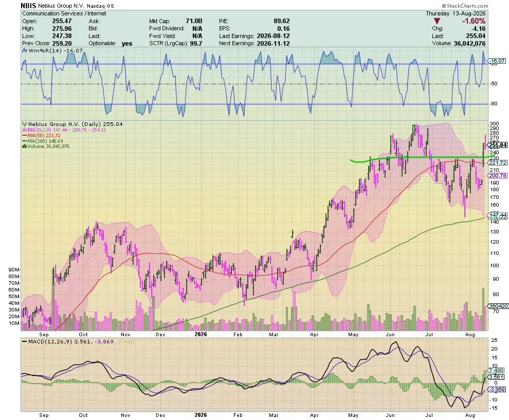
Task: Click the Mkt Cap value 71.0B
Action: pos(194,21)
